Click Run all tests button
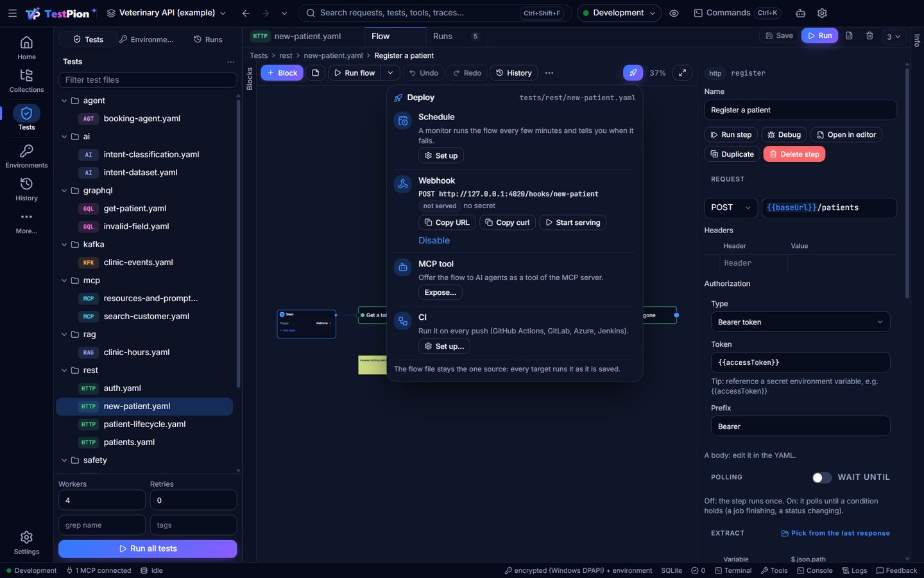The width and height of the screenshot is (924, 578). [x=148, y=548]
